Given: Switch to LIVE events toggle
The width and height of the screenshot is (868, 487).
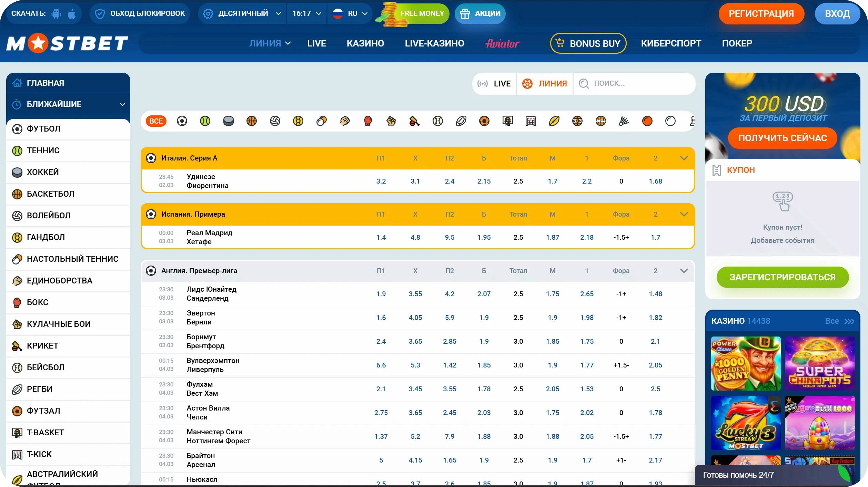Looking at the screenshot, I should click(494, 84).
